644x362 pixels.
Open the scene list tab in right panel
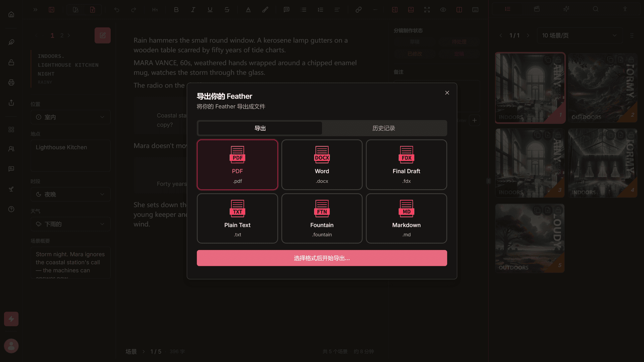pos(508,9)
